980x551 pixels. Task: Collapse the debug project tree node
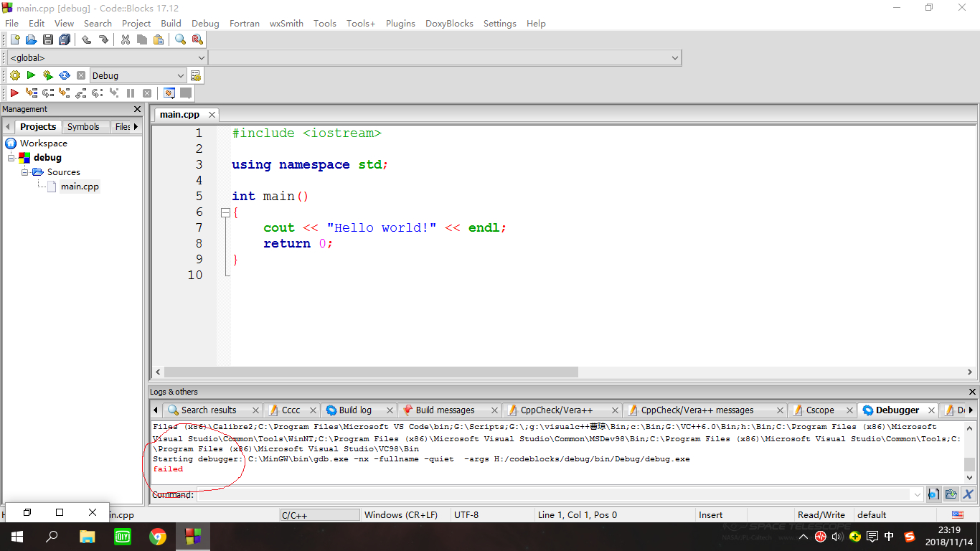point(11,158)
